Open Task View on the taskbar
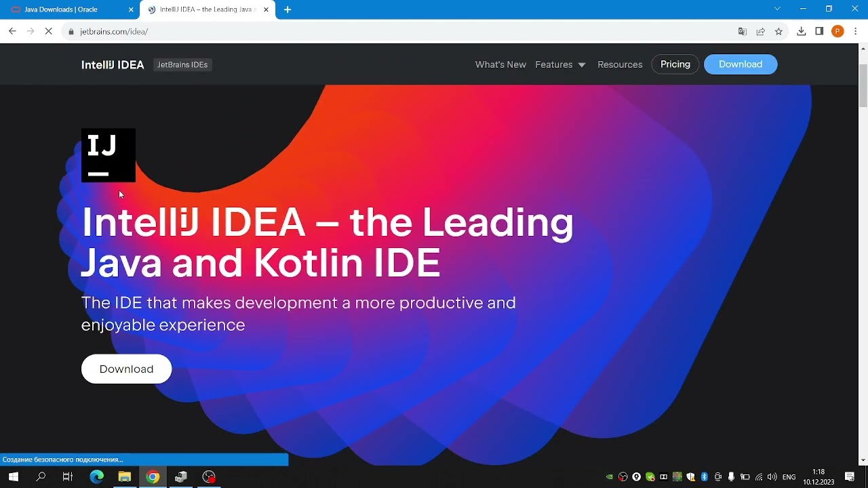The height and width of the screenshot is (488, 868). click(68, 477)
